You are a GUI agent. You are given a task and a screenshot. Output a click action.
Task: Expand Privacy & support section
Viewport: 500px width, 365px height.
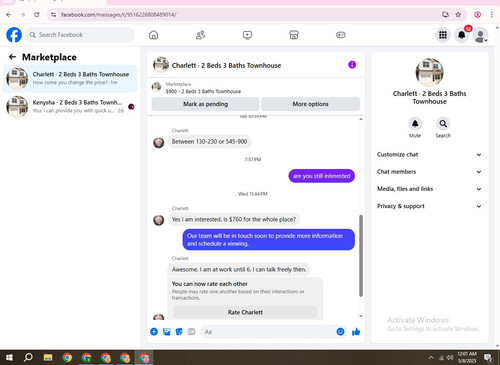429,206
